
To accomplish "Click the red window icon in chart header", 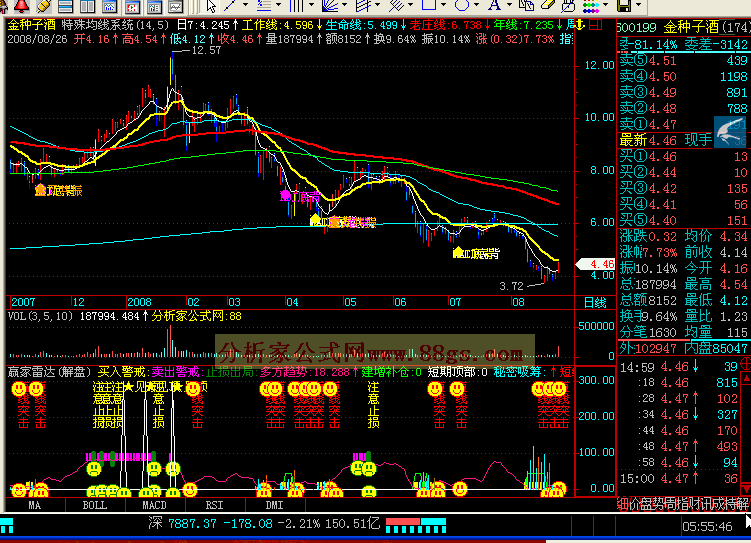I will coord(595,25).
